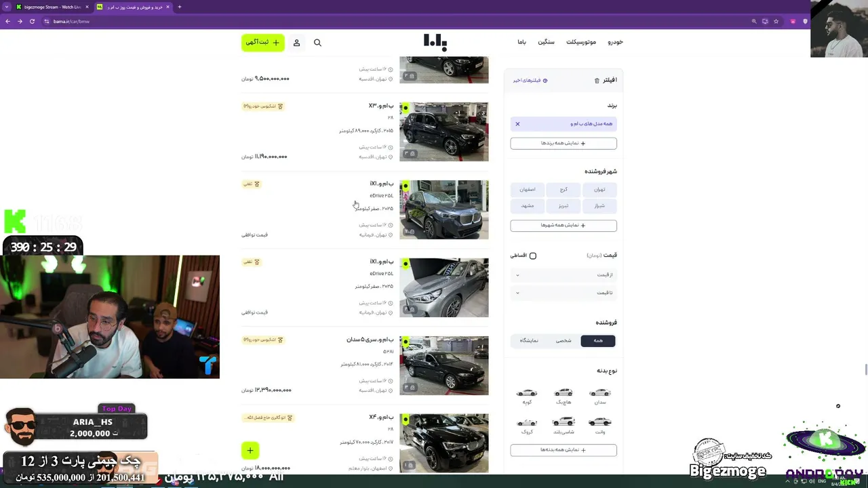Open the BMW 5 series sedan photo thumbnail
868x488 pixels.
[443, 365]
